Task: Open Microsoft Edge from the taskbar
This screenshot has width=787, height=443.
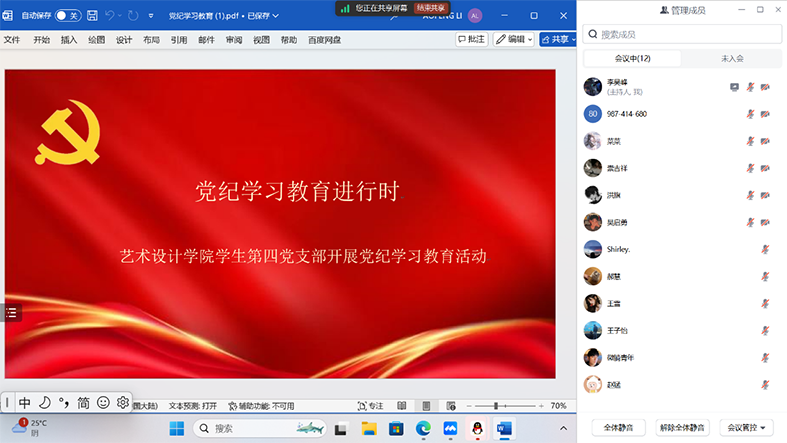Action: coord(423,428)
